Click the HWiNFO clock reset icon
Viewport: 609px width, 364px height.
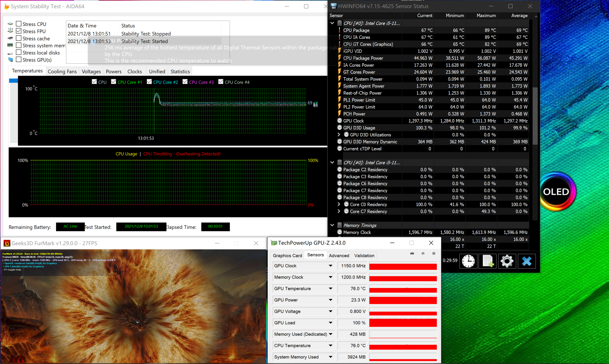pyautogui.click(x=468, y=261)
